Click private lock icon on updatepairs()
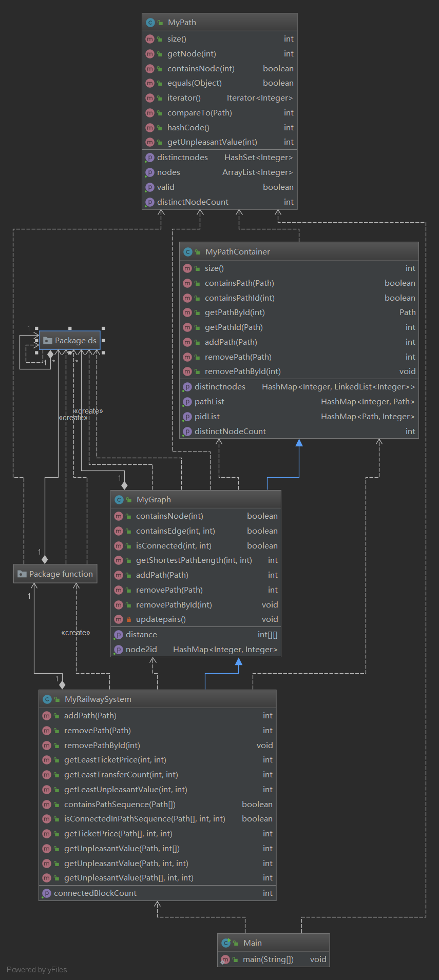 coord(129,619)
